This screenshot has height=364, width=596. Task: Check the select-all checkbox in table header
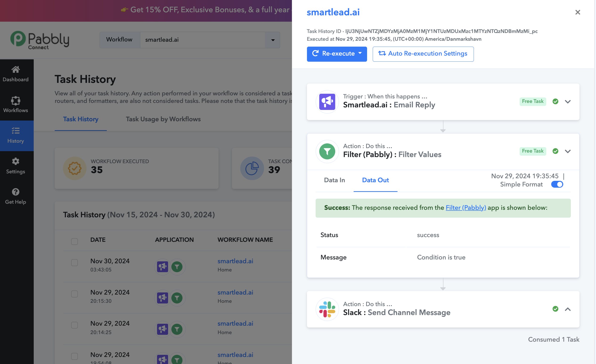point(74,241)
